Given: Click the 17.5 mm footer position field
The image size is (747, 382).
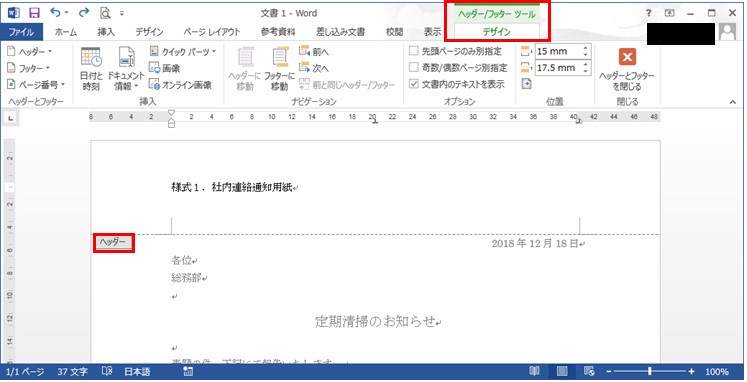Looking at the screenshot, I should (557, 68).
